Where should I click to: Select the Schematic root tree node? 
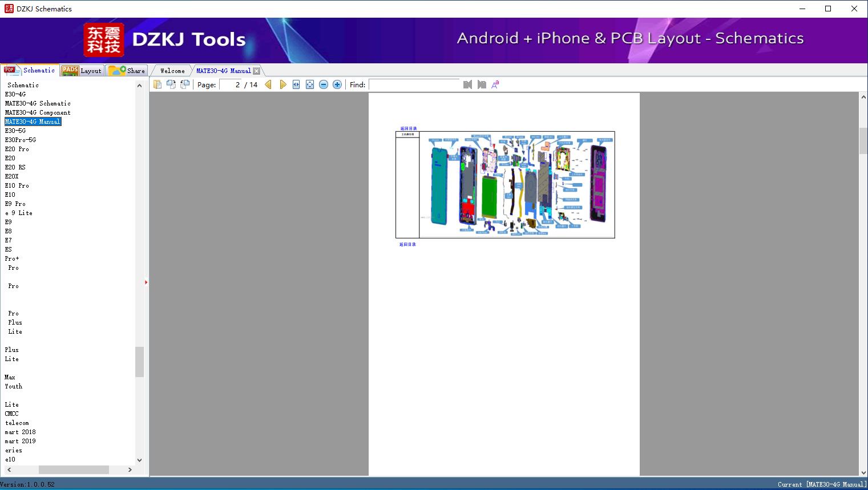[23, 85]
